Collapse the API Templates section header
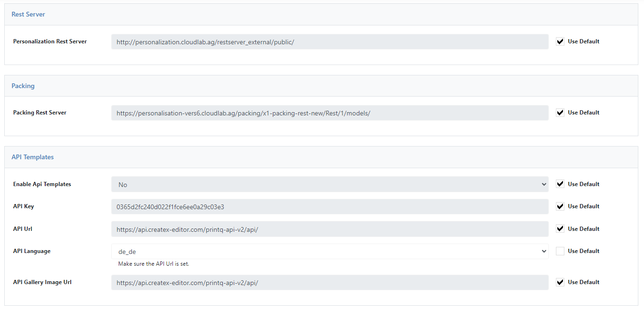The height and width of the screenshot is (310, 644). tap(321, 157)
